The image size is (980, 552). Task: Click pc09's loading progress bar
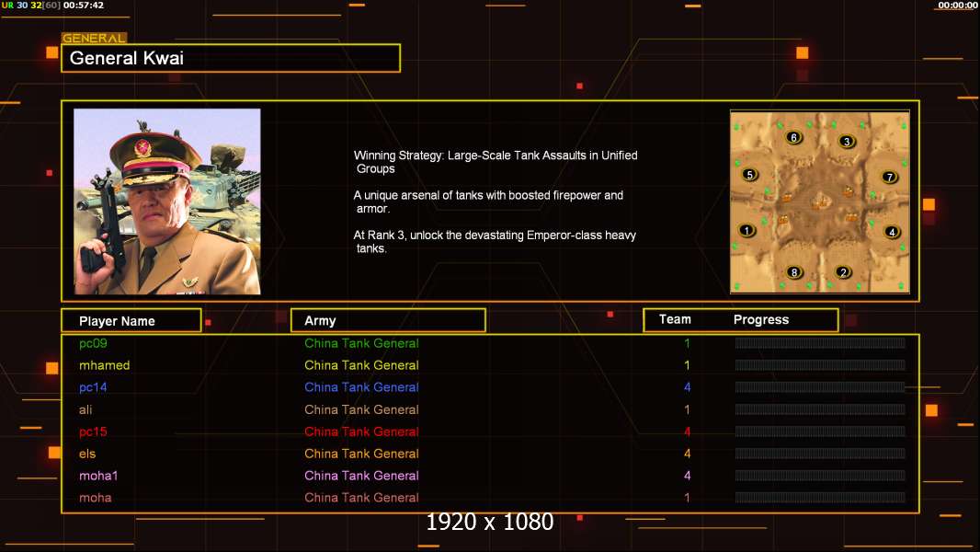820,342
